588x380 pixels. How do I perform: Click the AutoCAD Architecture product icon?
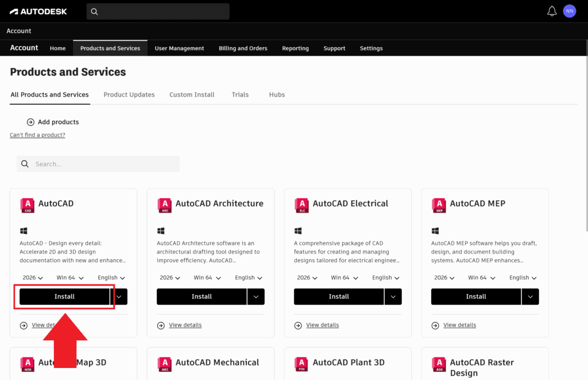click(164, 205)
